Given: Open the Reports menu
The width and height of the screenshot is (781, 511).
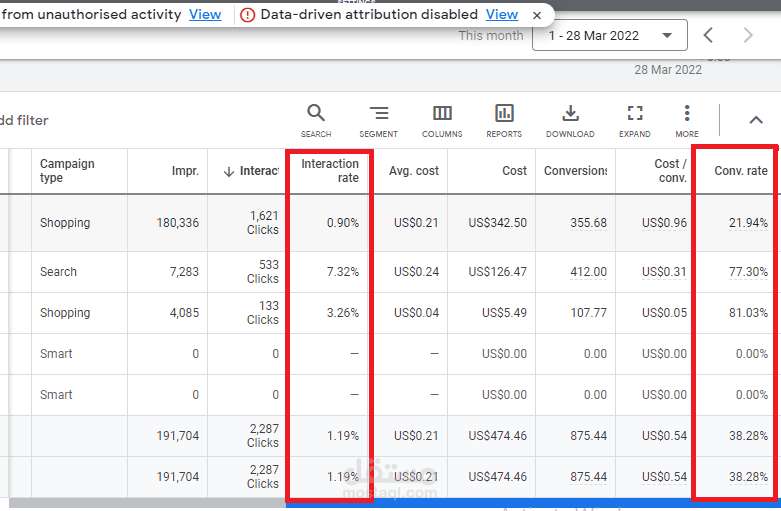Looking at the screenshot, I should pyautogui.click(x=504, y=121).
